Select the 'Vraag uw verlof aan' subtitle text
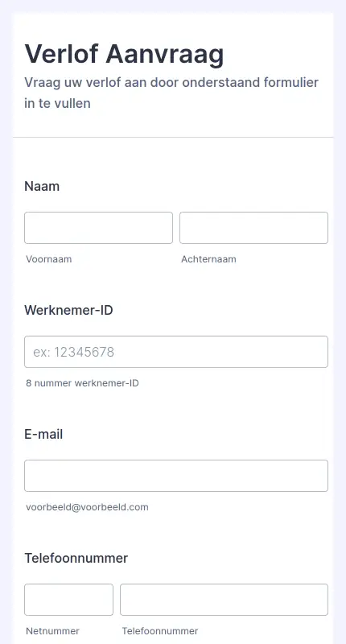Image resolution: width=346 pixels, height=644 pixels. pos(171,93)
